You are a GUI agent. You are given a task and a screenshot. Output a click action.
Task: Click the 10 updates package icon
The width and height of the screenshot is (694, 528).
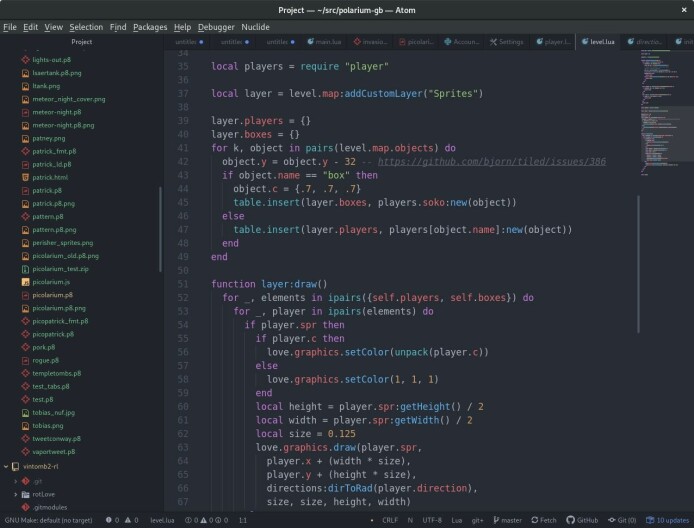[650, 520]
